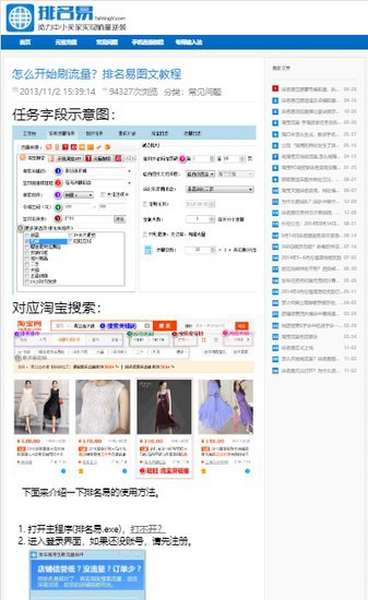This screenshot has height=600, width=368.
Task: Select the second tab in the task settings panel
Action: 61,133
